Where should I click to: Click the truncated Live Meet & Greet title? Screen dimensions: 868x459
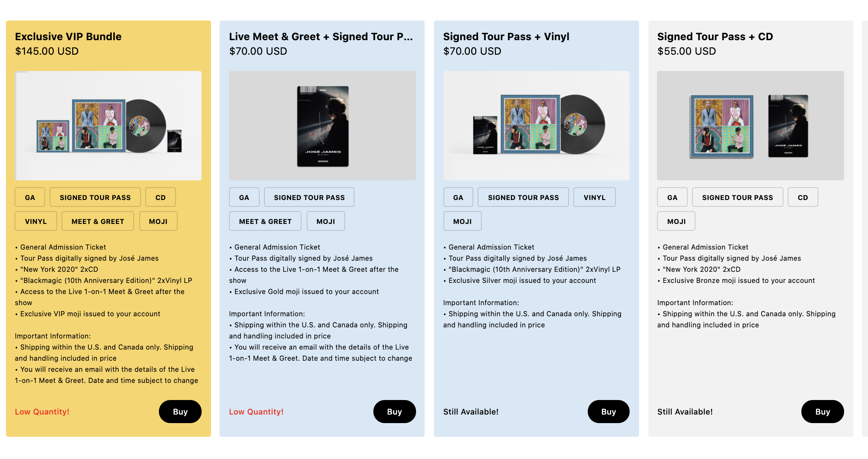tap(321, 37)
